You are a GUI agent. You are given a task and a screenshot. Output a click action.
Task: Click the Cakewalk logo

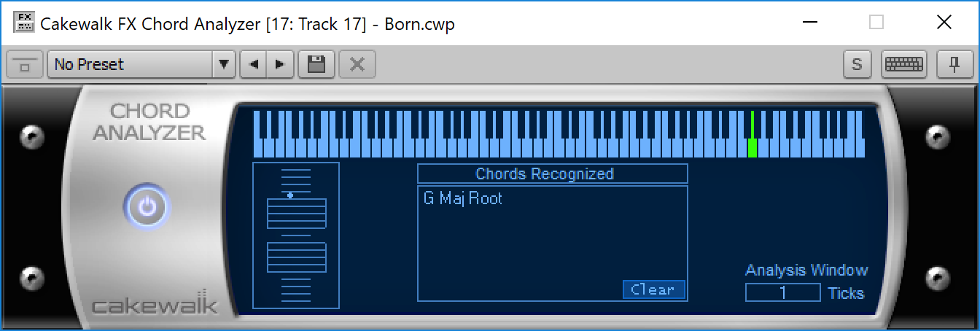click(x=155, y=302)
